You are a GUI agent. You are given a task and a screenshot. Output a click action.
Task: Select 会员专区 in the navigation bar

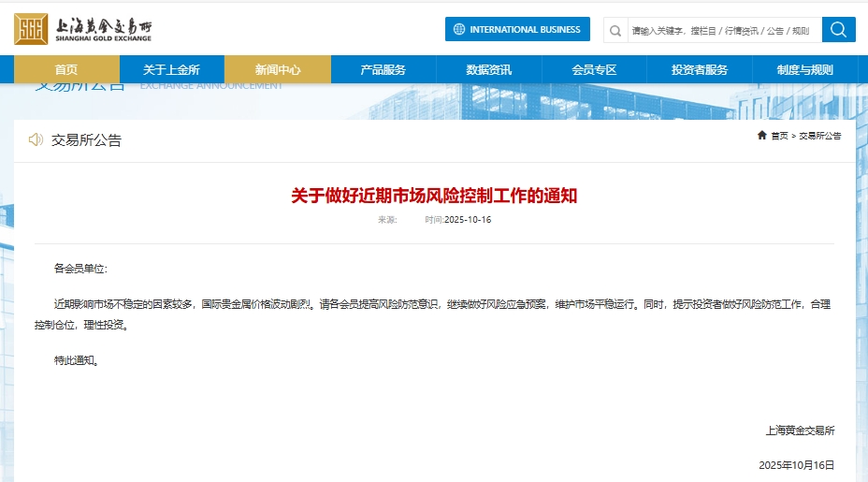point(594,69)
